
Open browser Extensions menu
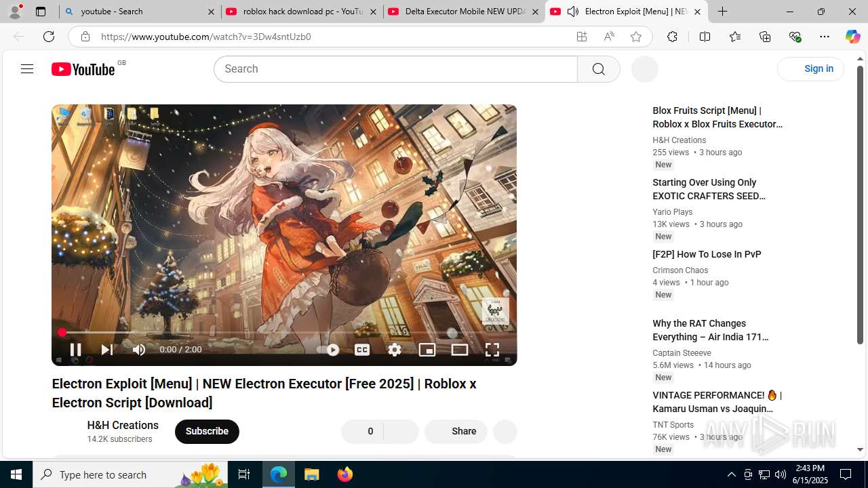672,37
